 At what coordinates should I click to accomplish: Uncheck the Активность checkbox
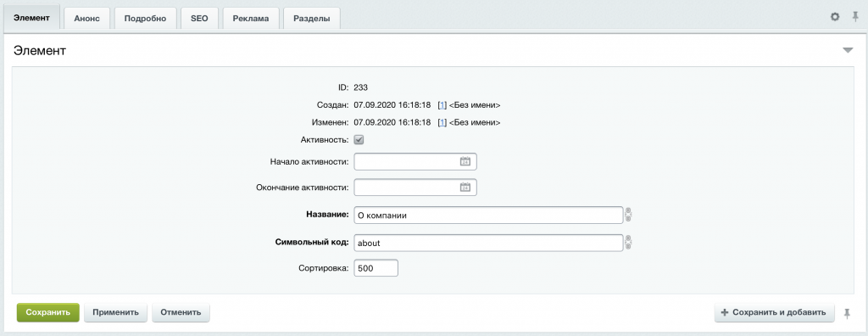pos(359,140)
